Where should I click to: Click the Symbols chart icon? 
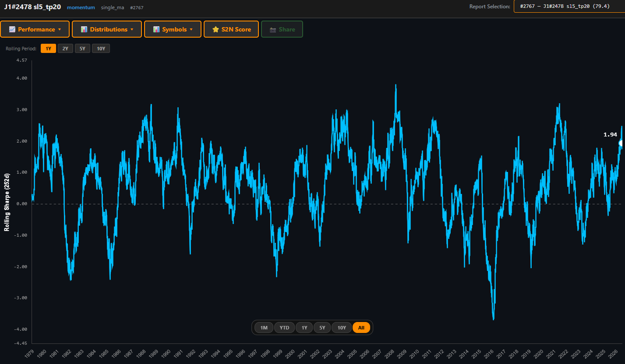(x=156, y=29)
